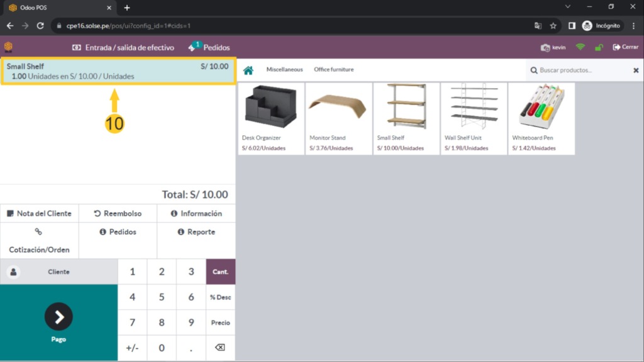Viewport: 644px width, 362px height.
Task: Click the home category icon
Action: 248,70
